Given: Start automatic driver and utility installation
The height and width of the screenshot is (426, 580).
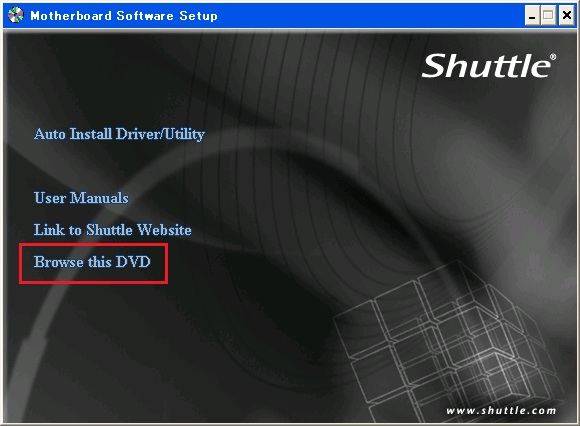Looking at the screenshot, I should coord(119,134).
